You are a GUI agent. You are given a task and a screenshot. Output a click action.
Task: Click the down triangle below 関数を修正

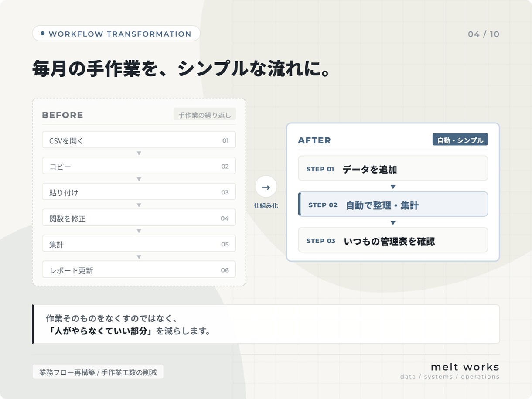[x=139, y=231]
